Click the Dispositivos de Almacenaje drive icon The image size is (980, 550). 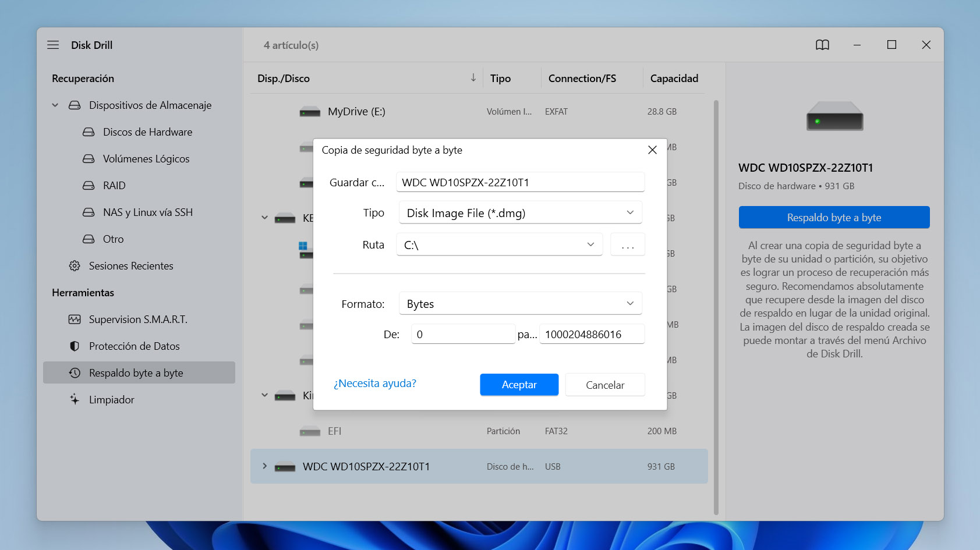click(x=75, y=105)
